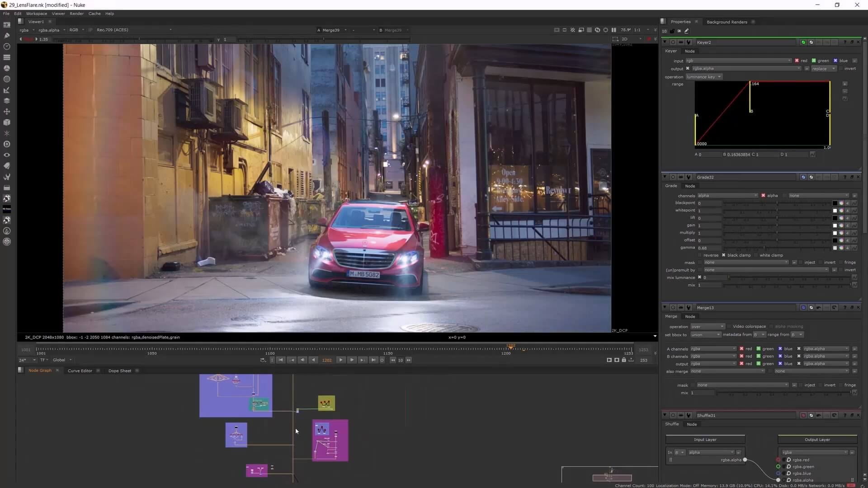Click the edit pencil icon in Properties
Screen dimensions: 868x488
tap(687, 31)
